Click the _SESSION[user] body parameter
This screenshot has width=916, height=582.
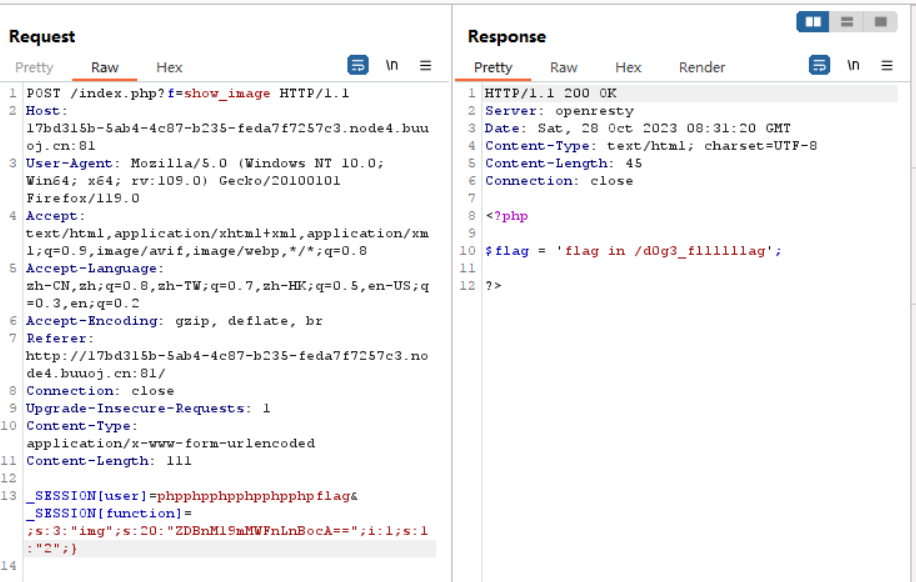click(86, 496)
